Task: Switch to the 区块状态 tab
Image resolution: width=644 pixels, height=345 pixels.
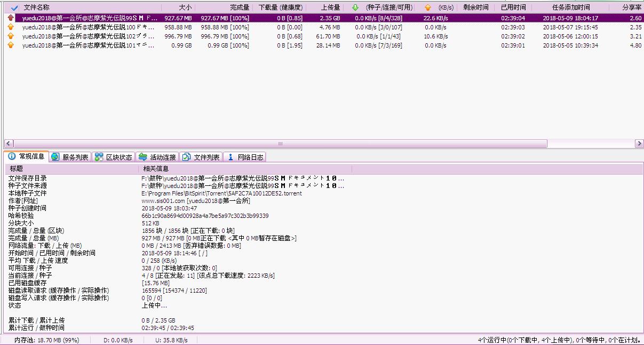Action: coord(113,157)
